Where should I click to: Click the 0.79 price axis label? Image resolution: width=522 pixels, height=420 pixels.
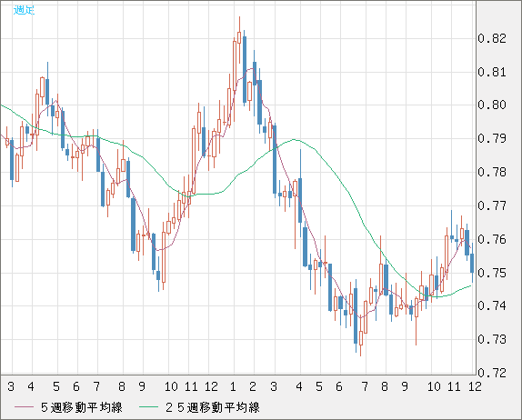492,138
